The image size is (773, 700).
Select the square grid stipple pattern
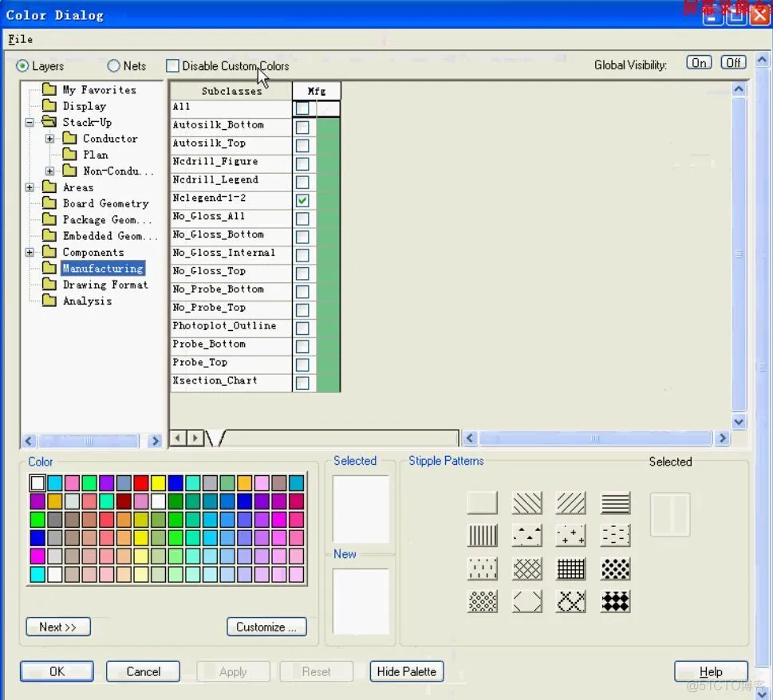571,568
